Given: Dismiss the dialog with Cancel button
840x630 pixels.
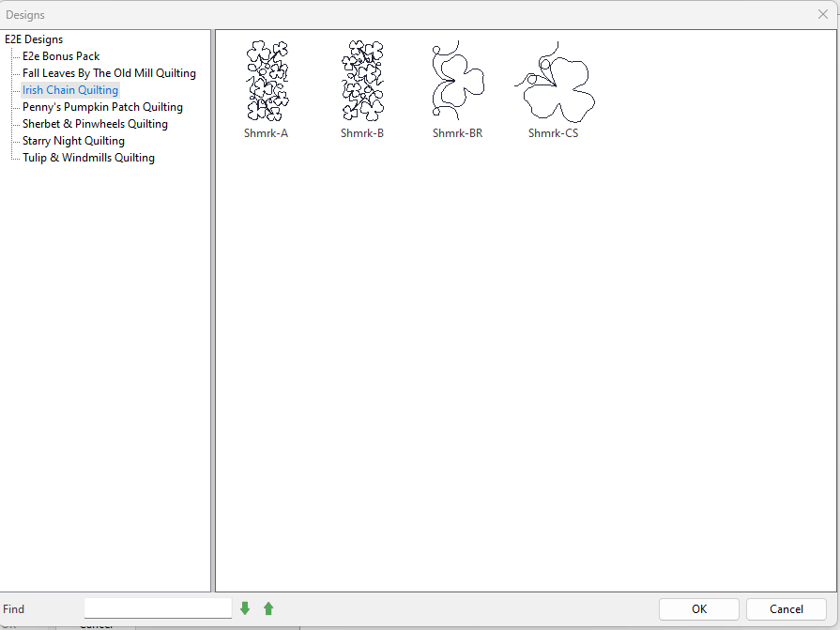Looking at the screenshot, I should pyautogui.click(x=787, y=609).
